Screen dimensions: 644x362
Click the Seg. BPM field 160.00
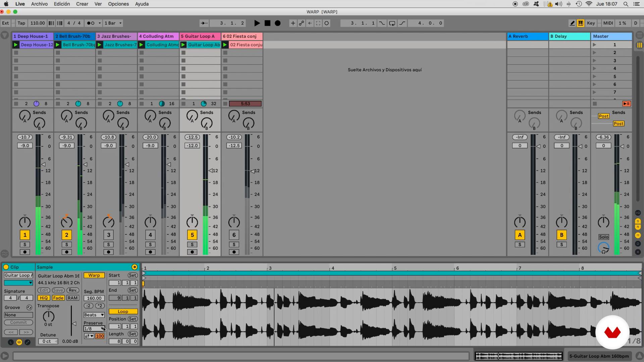94,298
